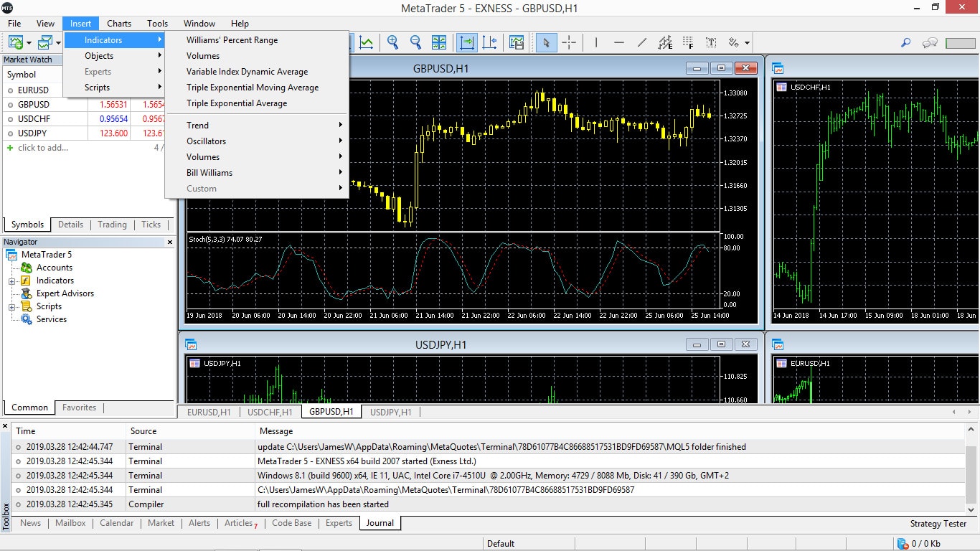Tile chart windows with the grid icon

[x=439, y=42]
